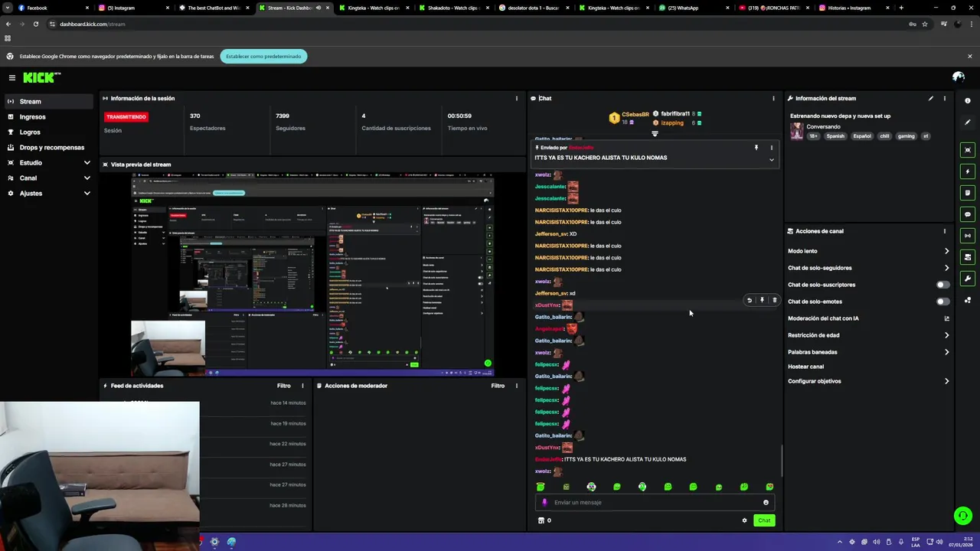This screenshot has width=980, height=551.
Task: Toggle the wrench widget icon in right toolbar
Action: tap(968, 279)
